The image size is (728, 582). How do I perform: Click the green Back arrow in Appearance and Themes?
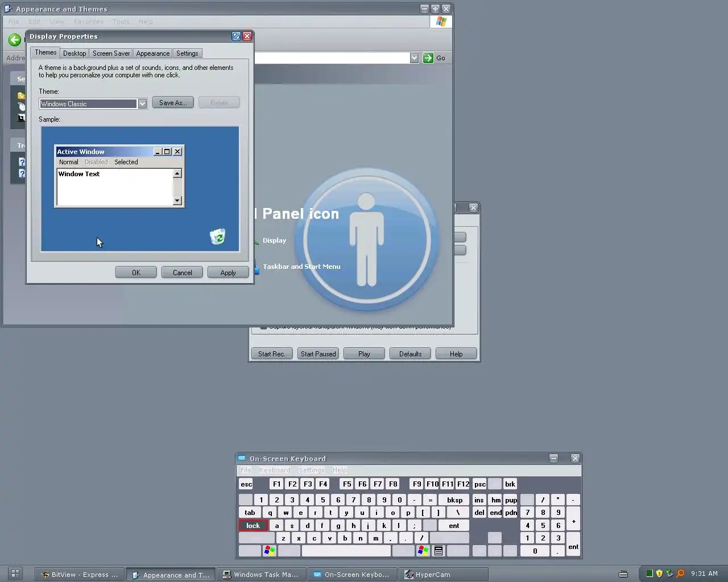(15, 40)
